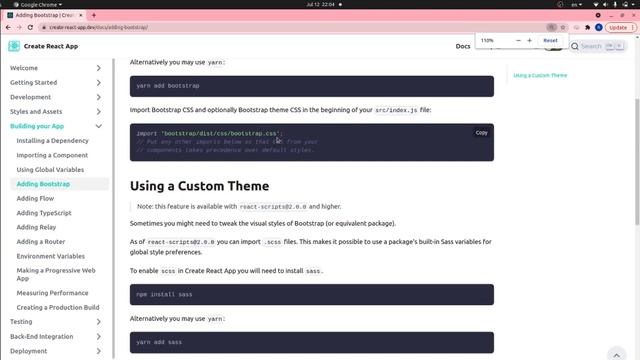Increase zoom with the plus button
The image size is (640, 360).
pyautogui.click(x=529, y=40)
